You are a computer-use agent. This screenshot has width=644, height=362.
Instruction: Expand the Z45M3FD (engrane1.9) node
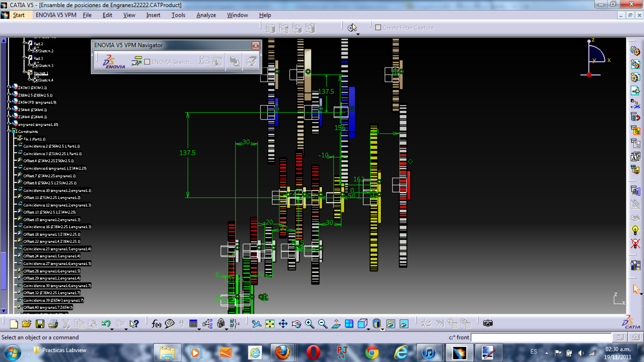click(x=10, y=102)
